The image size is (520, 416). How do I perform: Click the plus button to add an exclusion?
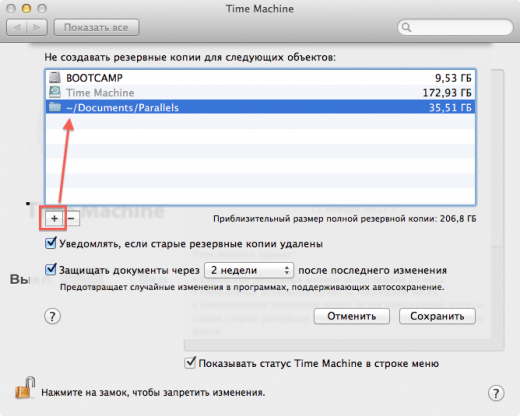54,219
